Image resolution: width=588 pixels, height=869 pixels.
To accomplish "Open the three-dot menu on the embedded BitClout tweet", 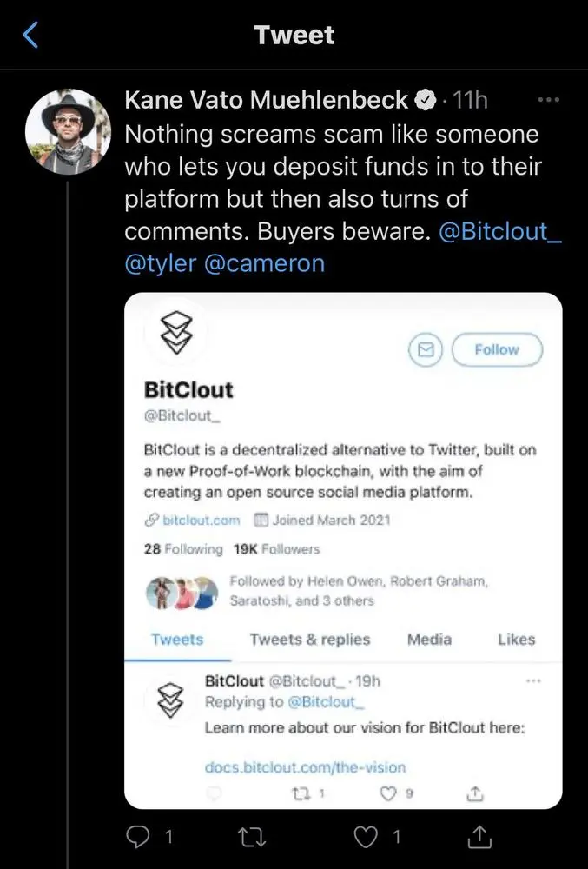I will click(533, 682).
